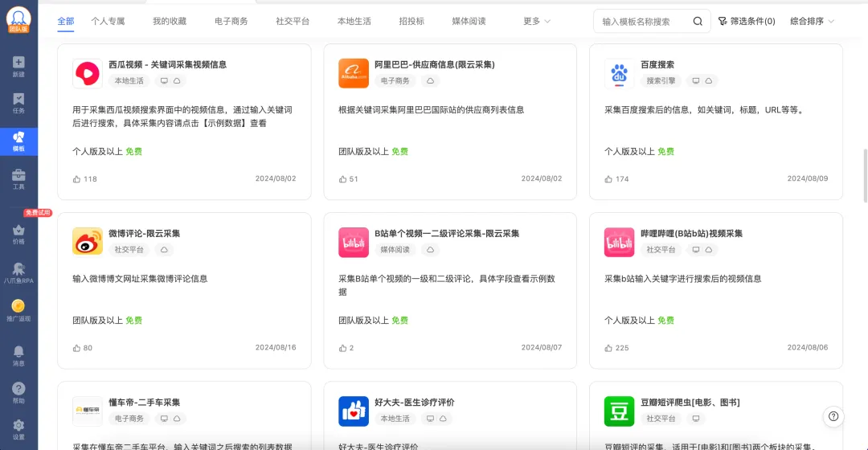Viewport: 868px width, 450px height.
Task: Open 哔哩哔哩(B站b站)视频采集 title
Action: click(691, 234)
